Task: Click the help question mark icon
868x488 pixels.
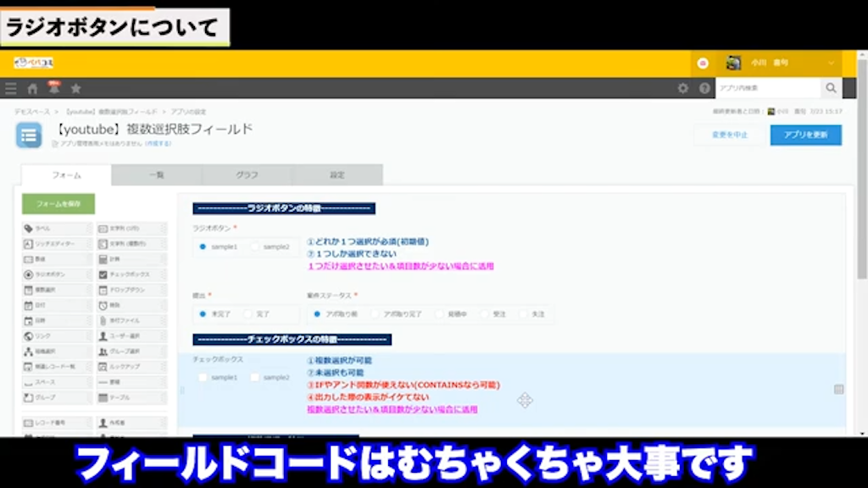Action: point(704,87)
